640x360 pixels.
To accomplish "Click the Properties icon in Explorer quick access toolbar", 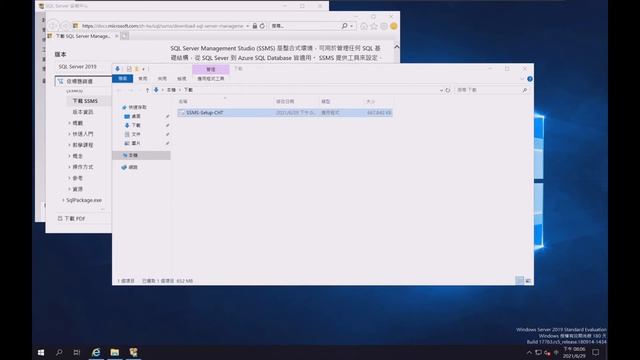I will pos(129,69).
